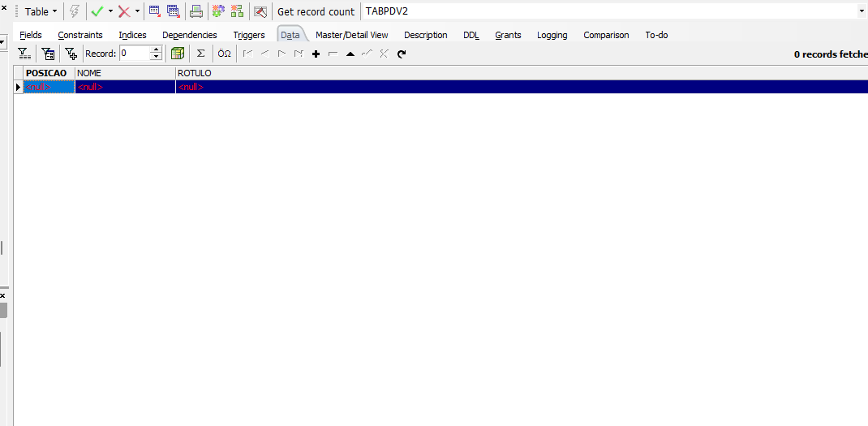868x426 pixels.
Task: Refresh data with the circular arrow icon
Action: point(402,54)
